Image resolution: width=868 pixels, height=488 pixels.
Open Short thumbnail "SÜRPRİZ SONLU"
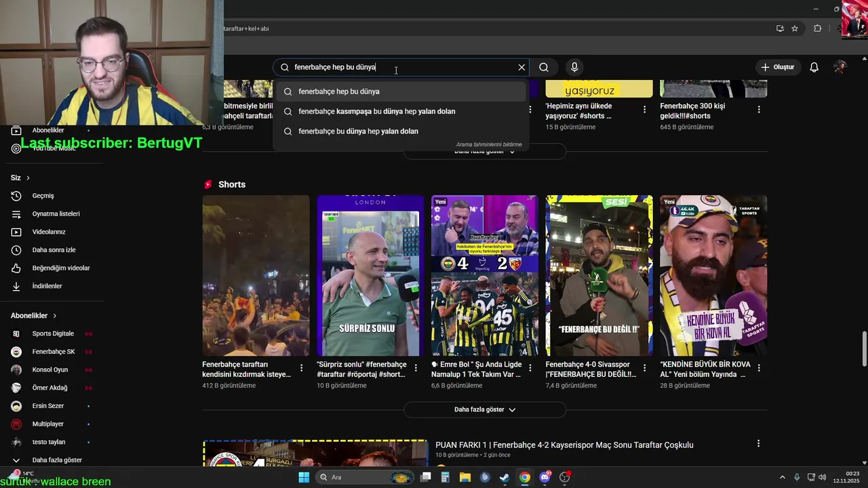[x=370, y=275]
